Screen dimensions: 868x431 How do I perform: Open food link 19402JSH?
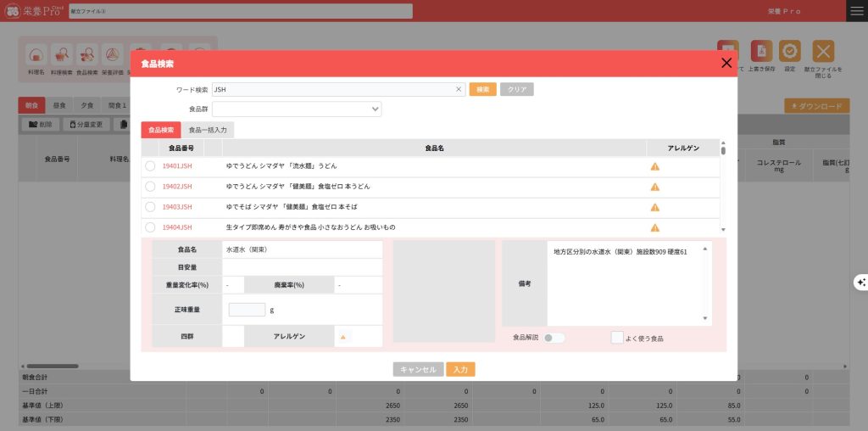point(177,186)
